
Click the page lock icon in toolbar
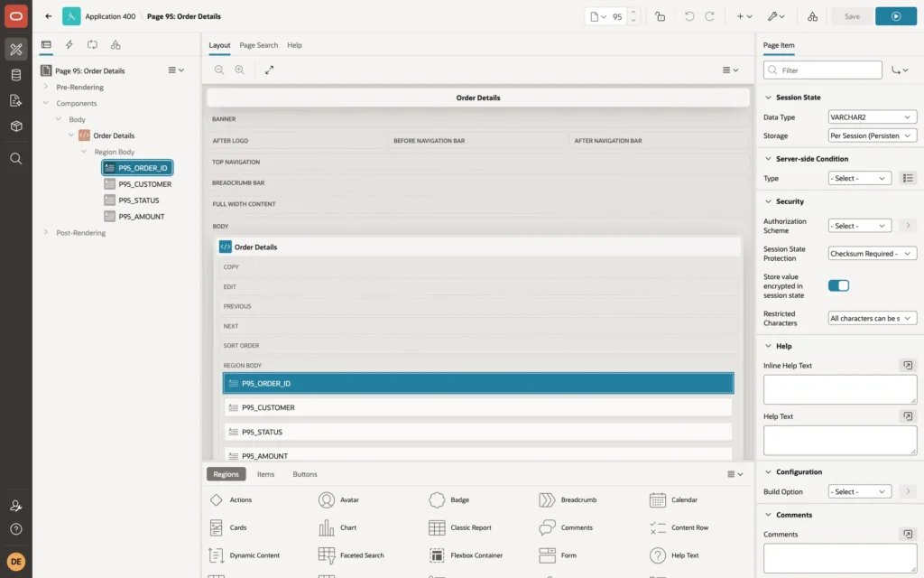tap(660, 16)
